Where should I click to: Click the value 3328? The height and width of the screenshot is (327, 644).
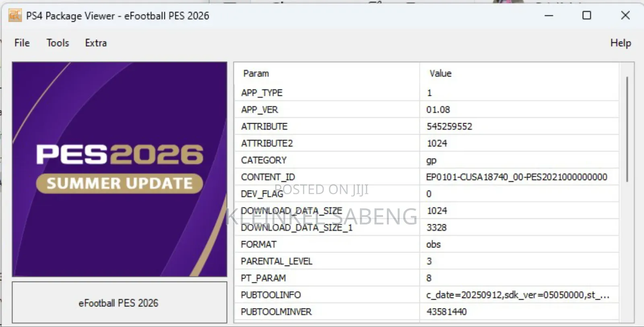[x=437, y=228]
